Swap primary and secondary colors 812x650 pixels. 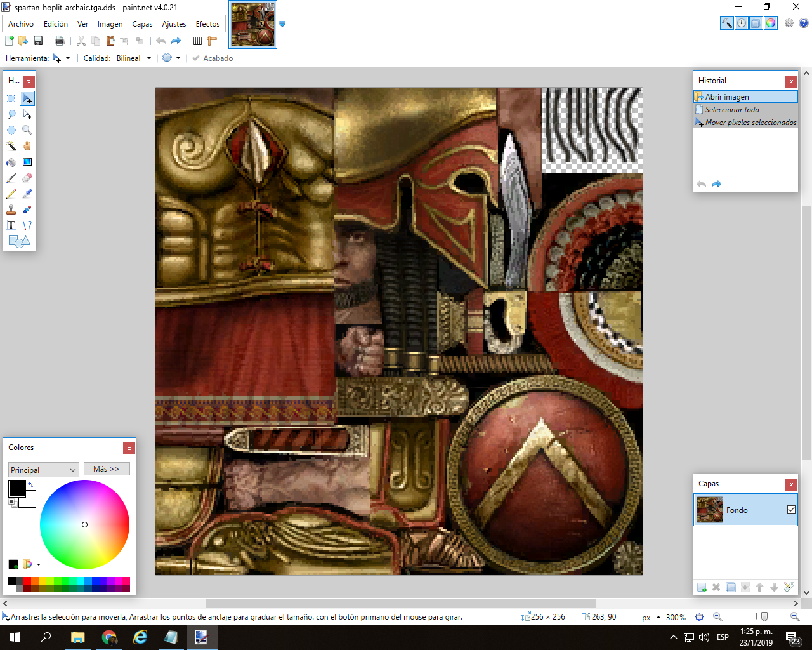30,484
